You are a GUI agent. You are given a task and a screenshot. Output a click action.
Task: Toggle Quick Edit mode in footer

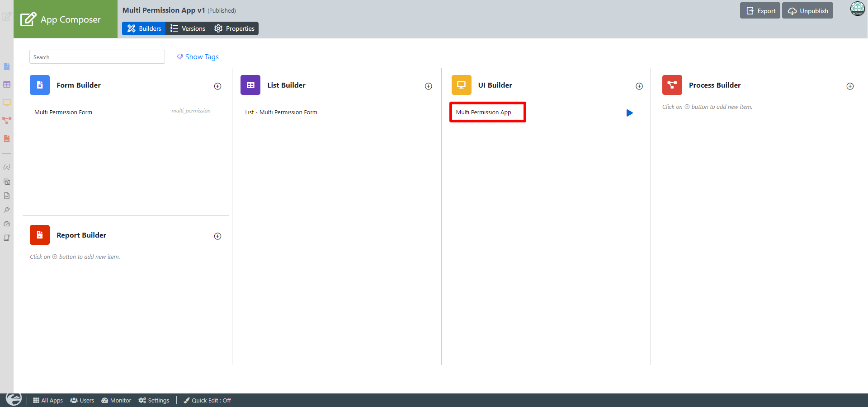pyautogui.click(x=207, y=400)
